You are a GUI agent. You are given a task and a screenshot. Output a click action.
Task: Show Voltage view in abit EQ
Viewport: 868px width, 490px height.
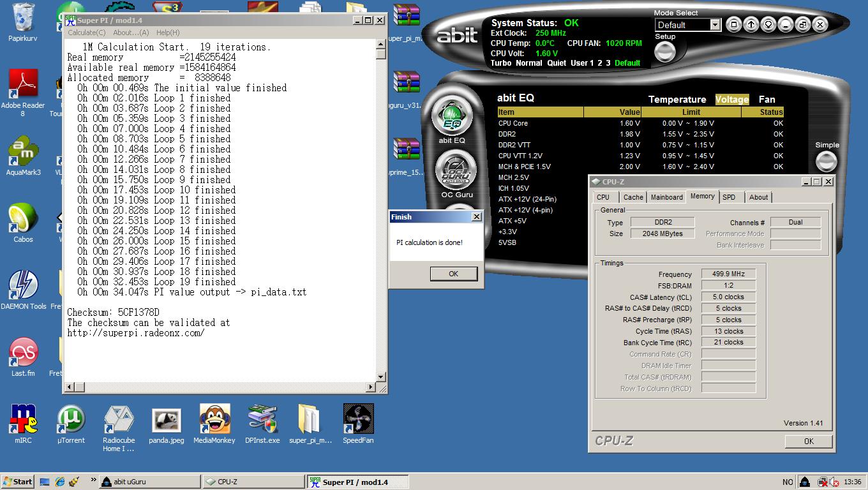(x=732, y=100)
